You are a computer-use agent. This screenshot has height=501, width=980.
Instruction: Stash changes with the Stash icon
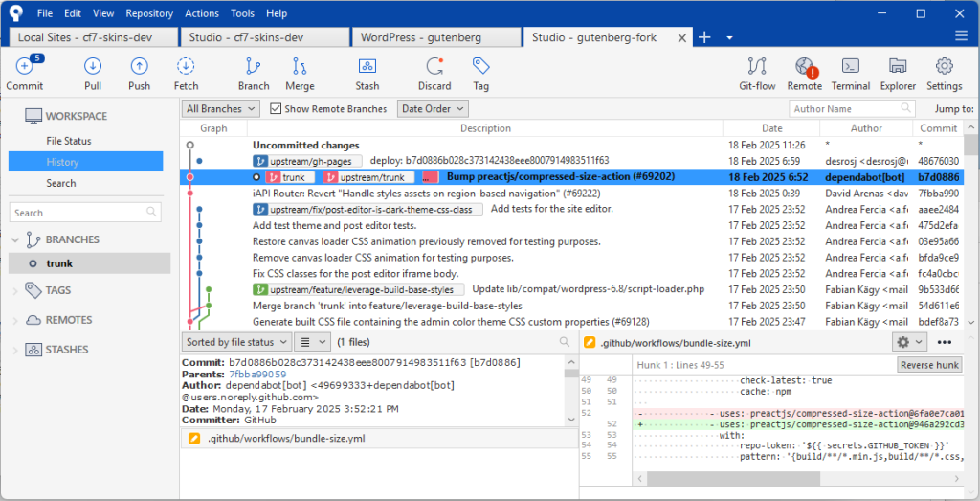[367, 73]
